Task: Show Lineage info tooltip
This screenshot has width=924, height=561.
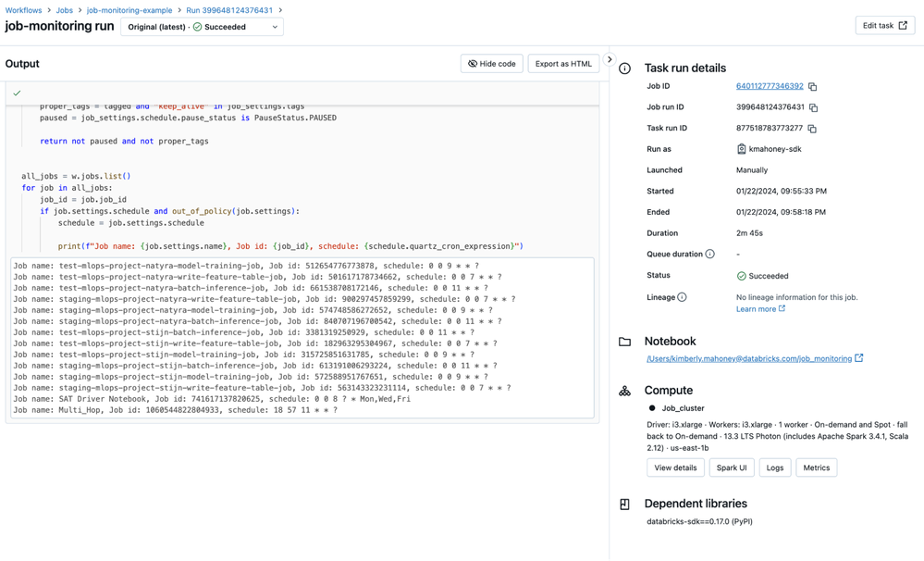Action: coord(682,297)
